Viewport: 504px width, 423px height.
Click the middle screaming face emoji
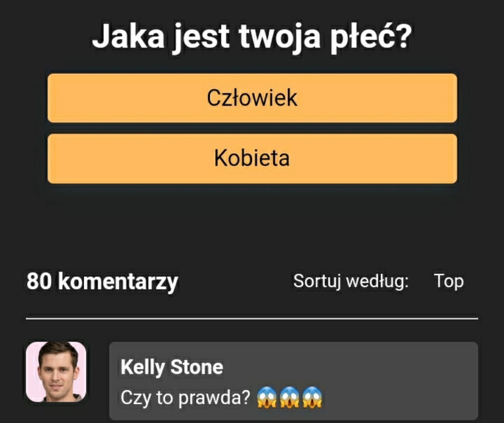coord(289,397)
